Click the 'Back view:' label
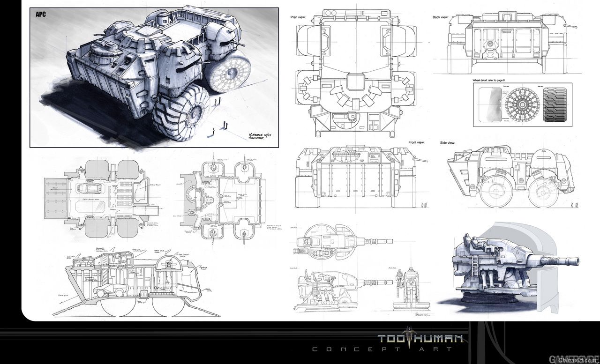 [441, 17]
